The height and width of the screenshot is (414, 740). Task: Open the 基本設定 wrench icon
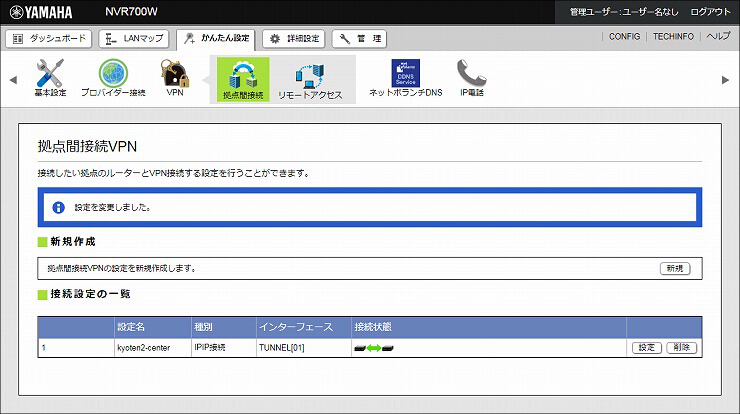pos(50,78)
